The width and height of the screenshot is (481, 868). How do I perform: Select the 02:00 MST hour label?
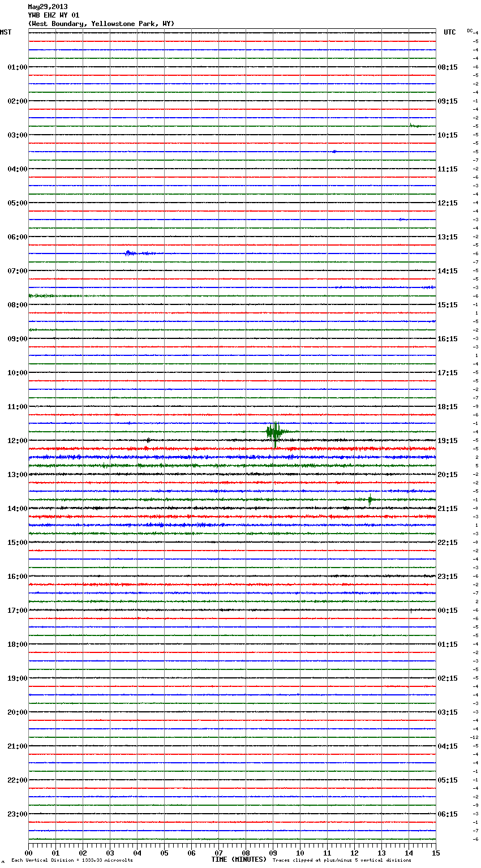click(18, 101)
